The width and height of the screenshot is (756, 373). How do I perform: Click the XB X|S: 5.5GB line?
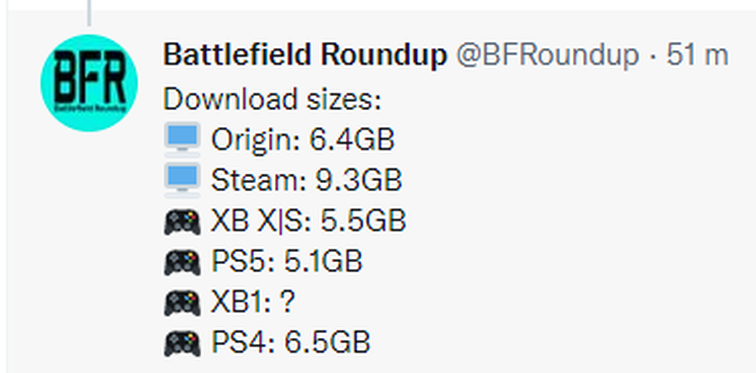pos(285,221)
